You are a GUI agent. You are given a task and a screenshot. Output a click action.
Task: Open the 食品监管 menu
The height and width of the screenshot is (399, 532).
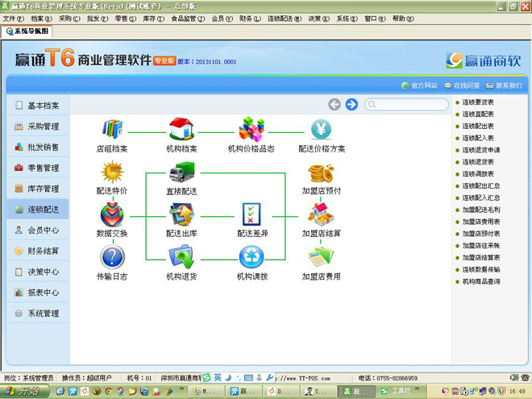coord(188,19)
